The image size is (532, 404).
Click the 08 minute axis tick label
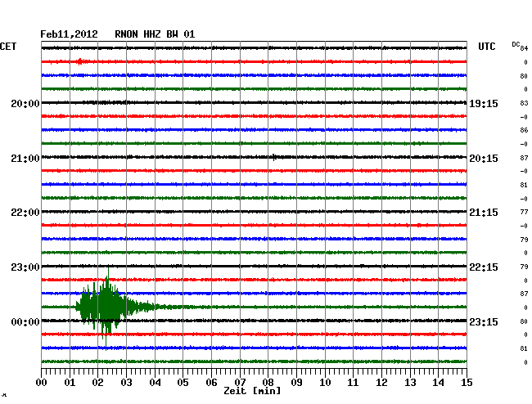click(x=268, y=382)
